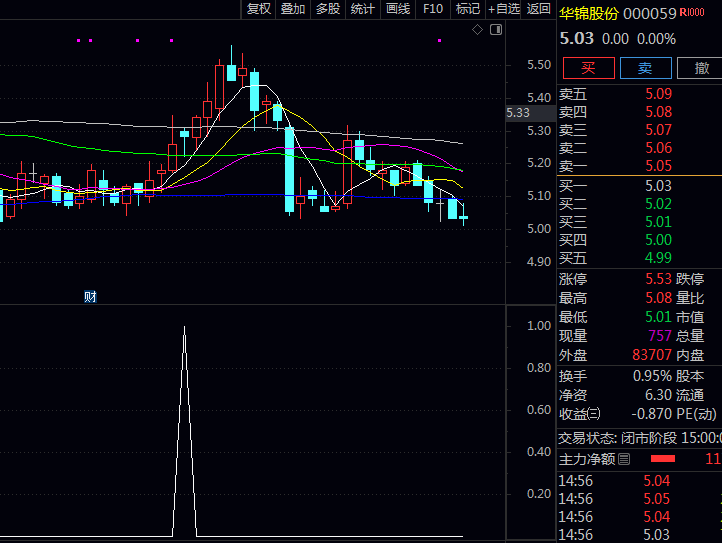Image resolution: width=722 pixels, height=543 pixels.
Task: Select stock name 华锦股份
Action: point(588,13)
